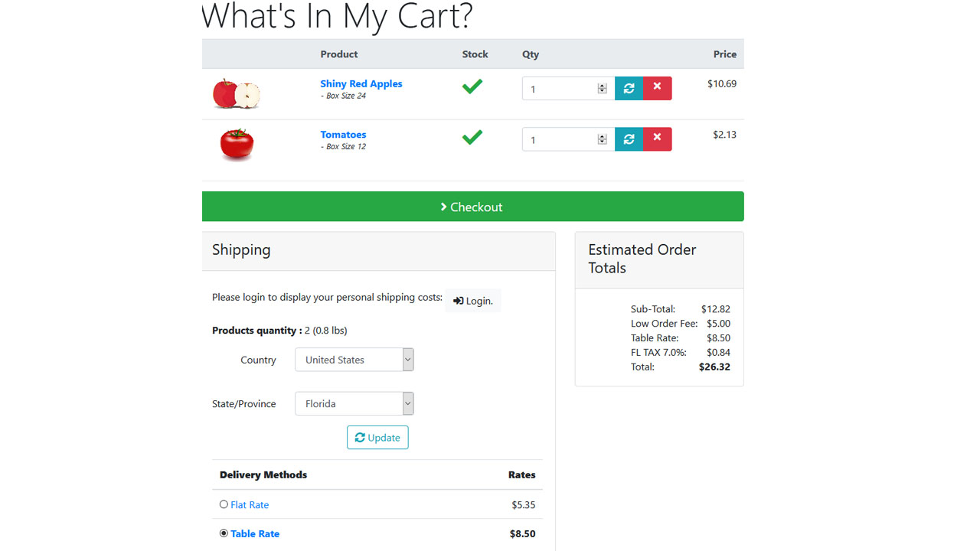
Task: Open the Country dropdown
Action: point(354,360)
